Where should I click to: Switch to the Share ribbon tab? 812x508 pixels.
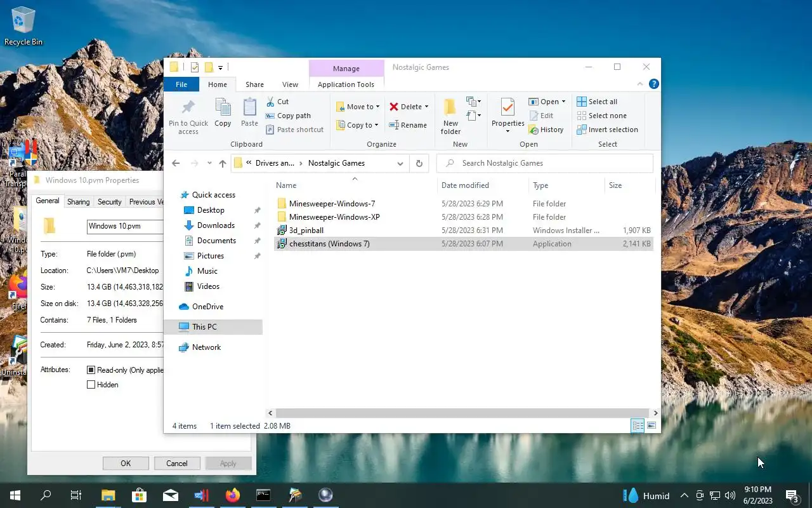(x=254, y=84)
